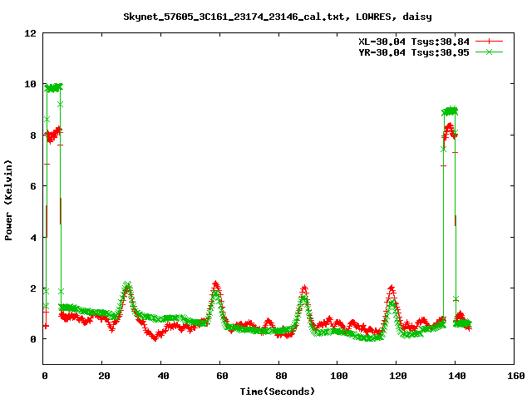Click the red dip near 38 seconds
The height and width of the screenshot is (399, 532).
[x=155, y=337]
